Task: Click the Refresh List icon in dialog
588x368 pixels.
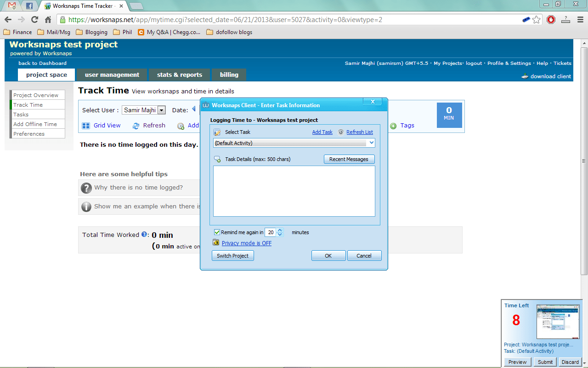Action: click(340, 132)
